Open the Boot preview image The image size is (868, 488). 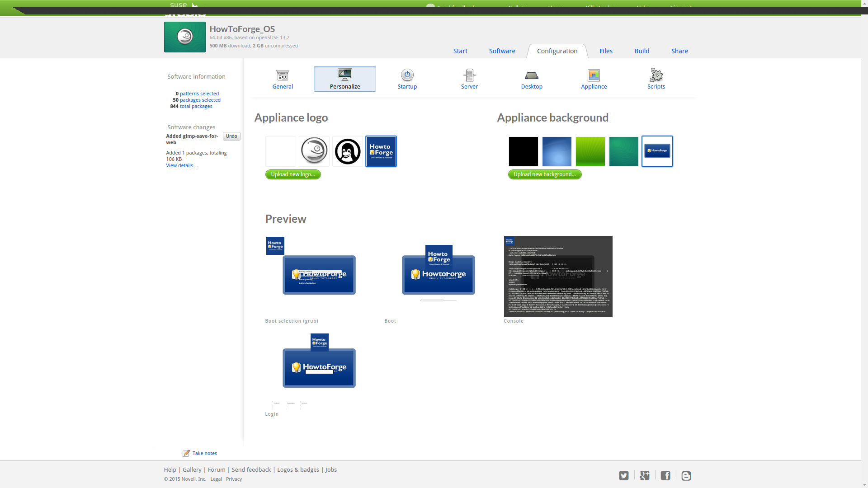coord(439,277)
